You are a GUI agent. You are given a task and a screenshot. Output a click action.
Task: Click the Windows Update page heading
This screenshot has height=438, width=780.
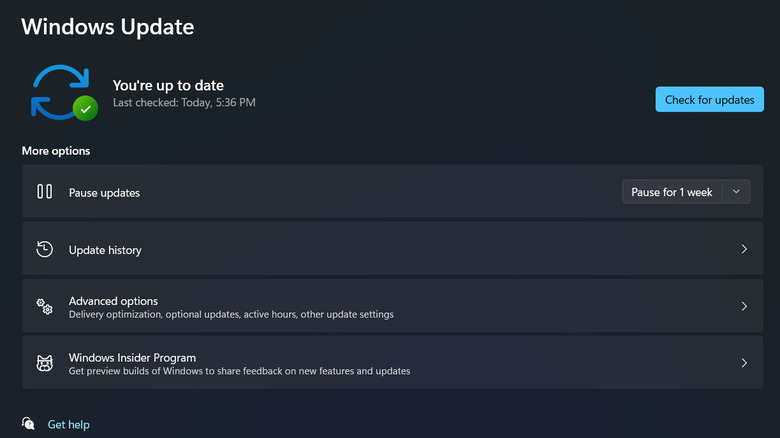tap(108, 27)
